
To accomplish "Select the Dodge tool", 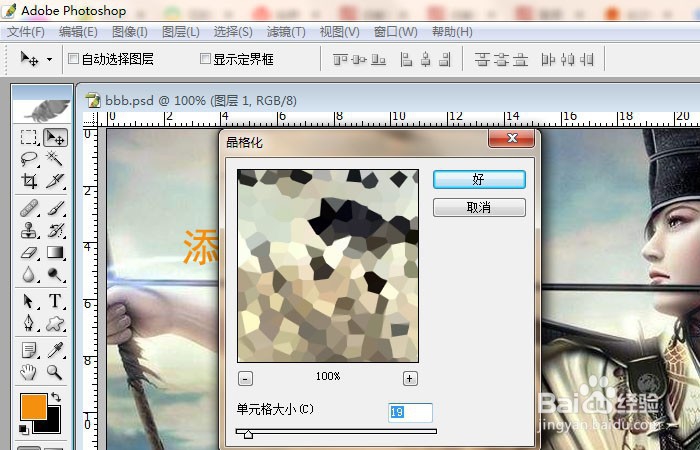I will pyautogui.click(x=55, y=274).
